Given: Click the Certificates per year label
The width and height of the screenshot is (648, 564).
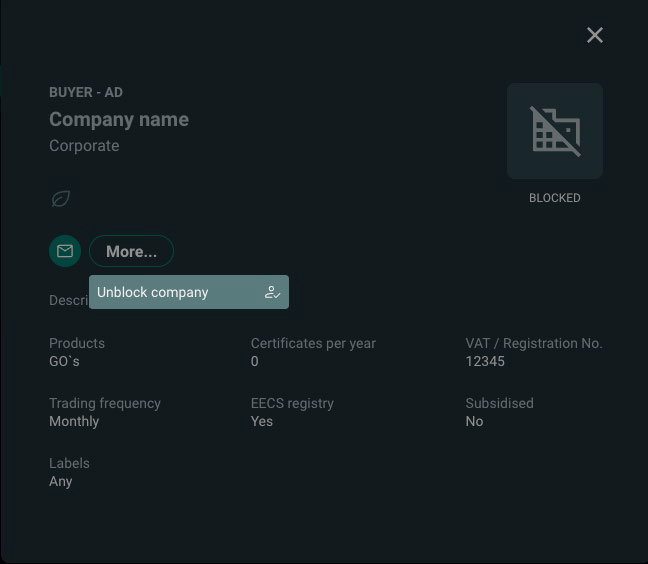Looking at the screenshot, I should pyautogui.click(x=313, y=343).
